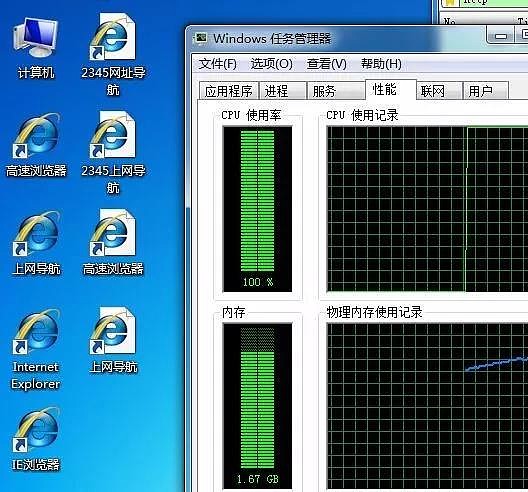Open the 选项(O) menu
This screenshot has height=492, width=528.
click(x=271, y=64)
